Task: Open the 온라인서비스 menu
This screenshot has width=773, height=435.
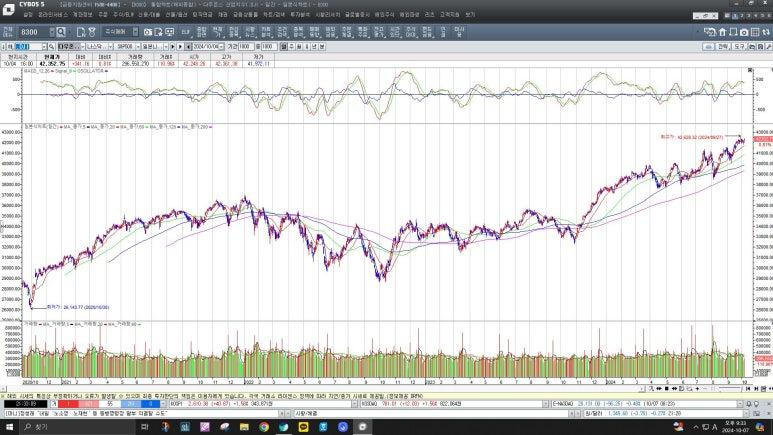Action: coord(53,15)
